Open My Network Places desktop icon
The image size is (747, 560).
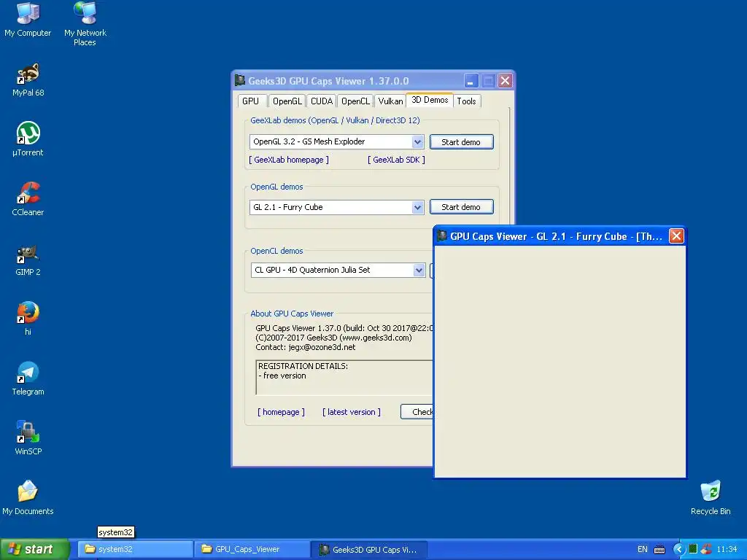click(85, 23)
